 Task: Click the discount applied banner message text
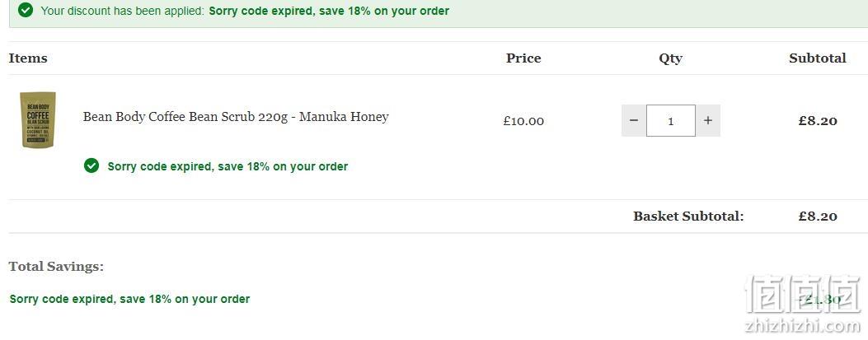pyautogui.click(x=245, y=11)
